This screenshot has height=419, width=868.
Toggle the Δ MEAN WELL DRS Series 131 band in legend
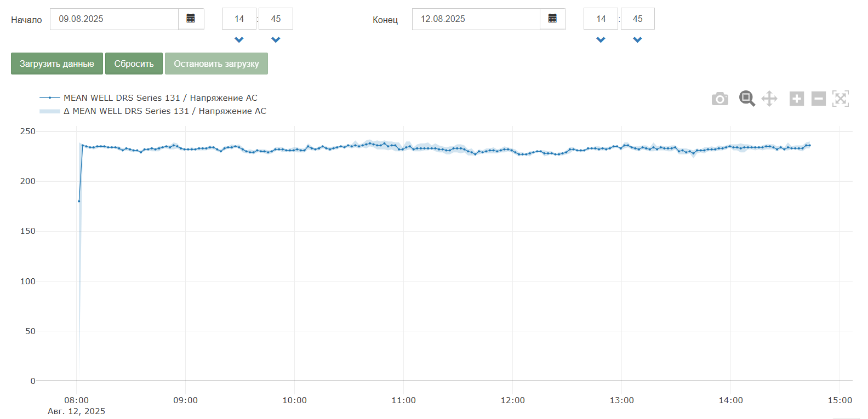[164, 111]
